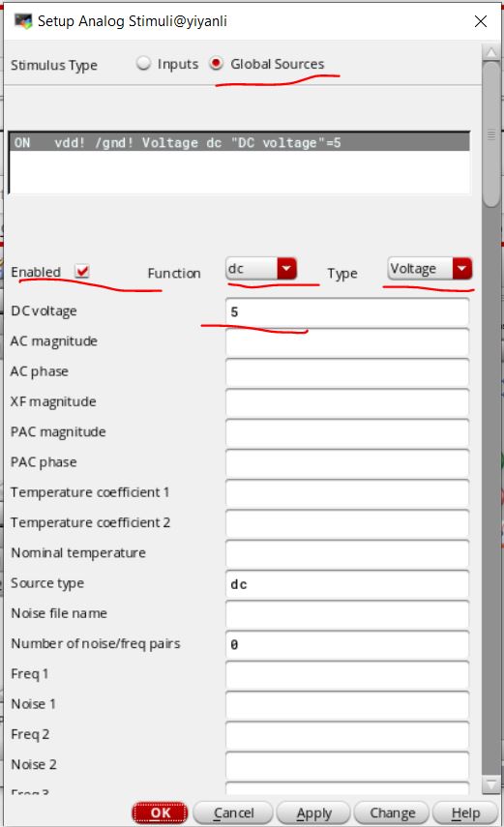Screen dimensions: 504x827
Task: Click the Cadence app icon in title bar
Action: [23, 21]
